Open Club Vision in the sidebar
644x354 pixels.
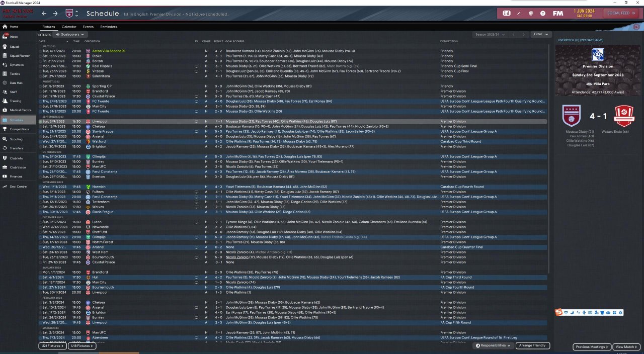18,167
